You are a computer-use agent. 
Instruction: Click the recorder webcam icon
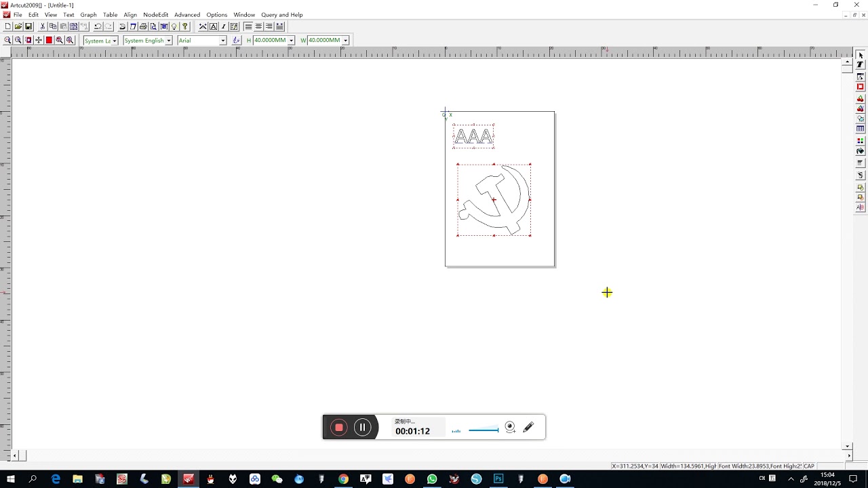(x=510, y=427)
